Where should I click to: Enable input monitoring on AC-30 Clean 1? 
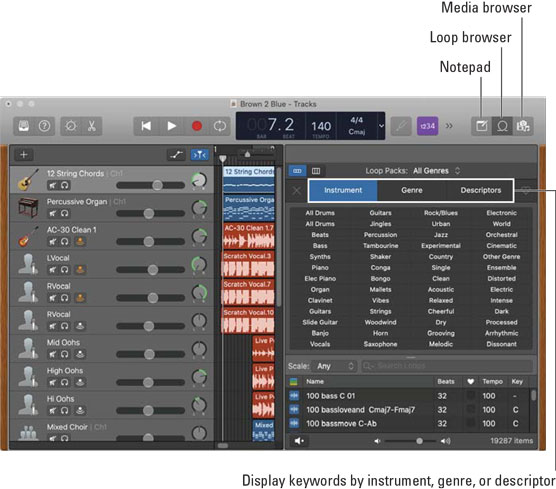tap(80, 241)
